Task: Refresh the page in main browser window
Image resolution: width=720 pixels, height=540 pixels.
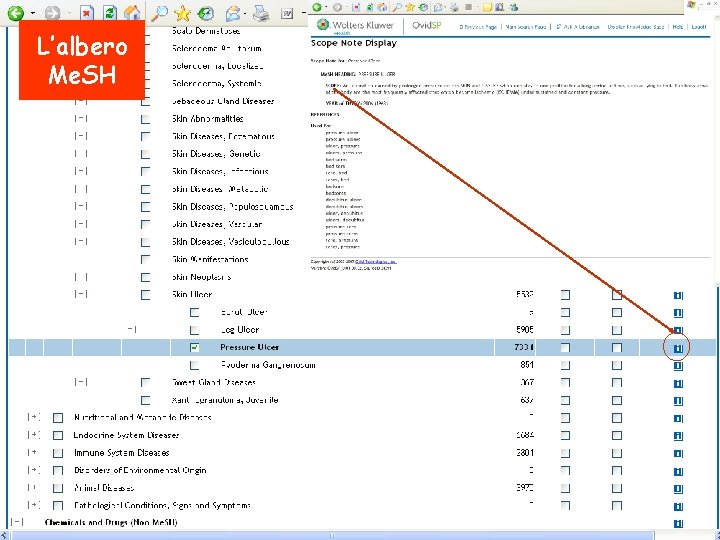Action: (x=109, y=13)
